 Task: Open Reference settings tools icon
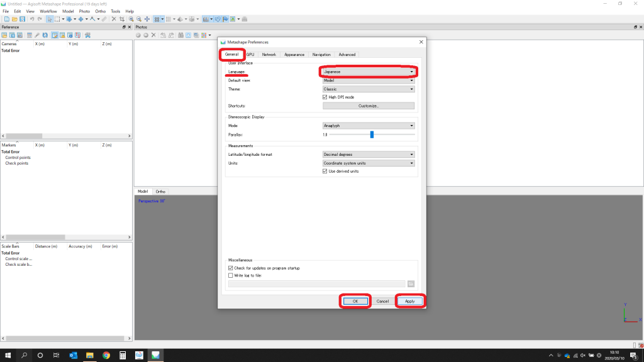pyautogui.click(x=87, y=35)
